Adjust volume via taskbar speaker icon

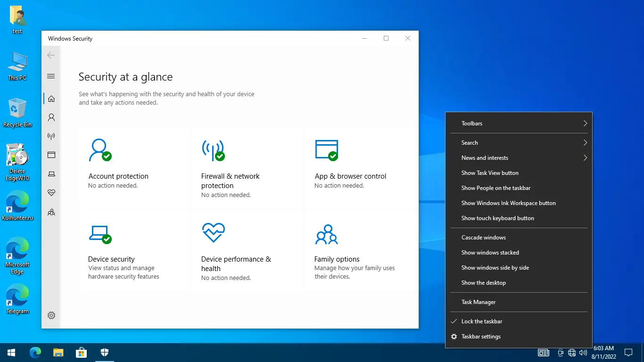pos(583,352)
